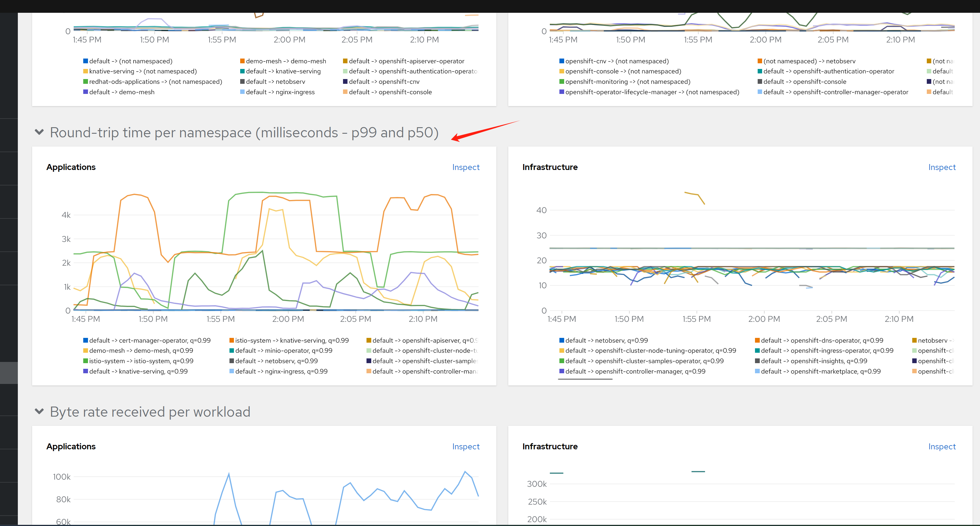Click light-blue square icon for default -> openshift-marketplace
Image resolution: width=980 pixels, height=526 pixels.
tap(757, 371)
